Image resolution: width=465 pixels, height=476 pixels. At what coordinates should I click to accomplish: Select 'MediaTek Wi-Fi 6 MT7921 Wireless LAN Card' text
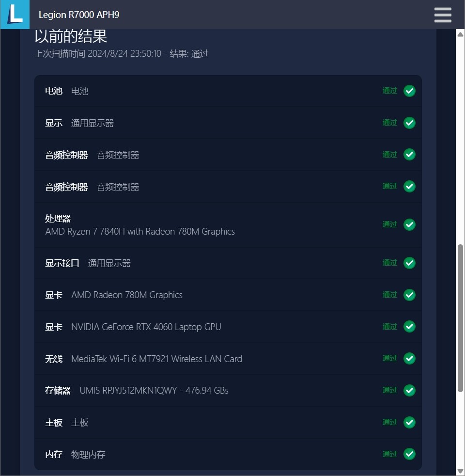[x=156, y=359]
